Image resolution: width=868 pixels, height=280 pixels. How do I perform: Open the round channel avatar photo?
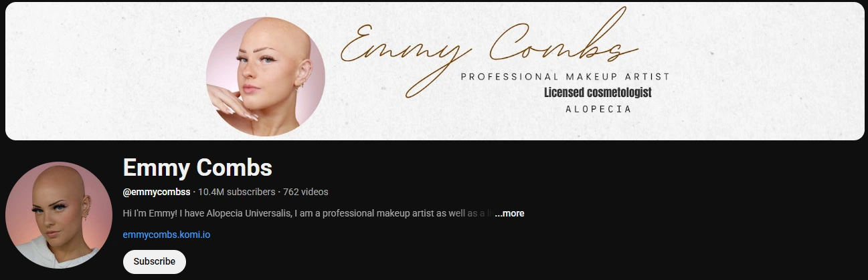(x=59, y=215)
